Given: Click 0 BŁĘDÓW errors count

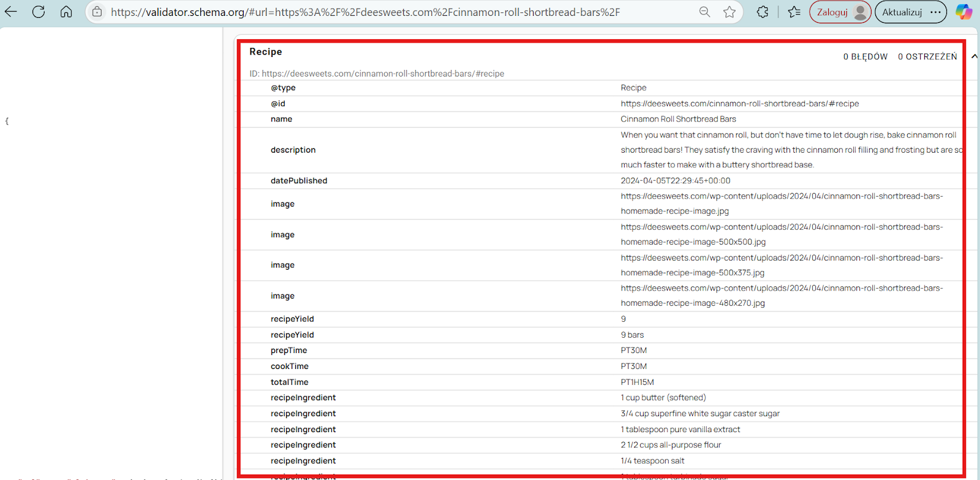Looking at the screenshot, I should click(865, 56).
